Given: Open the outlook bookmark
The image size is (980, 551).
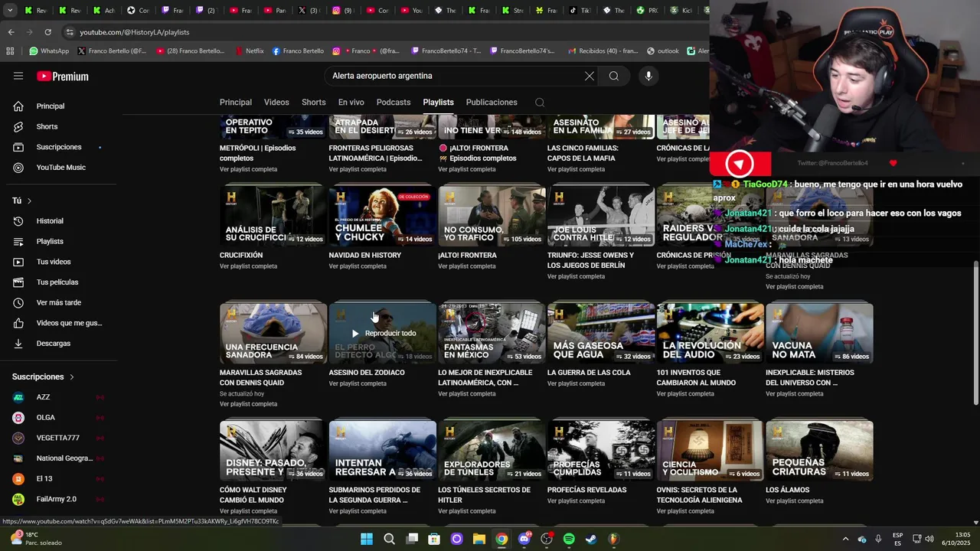Looking at the screenshot, I should [x=662, y=51].
